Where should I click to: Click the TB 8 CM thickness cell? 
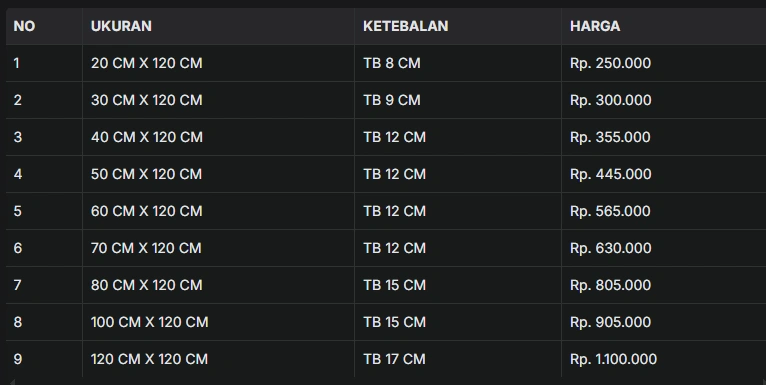coord(458,63)
